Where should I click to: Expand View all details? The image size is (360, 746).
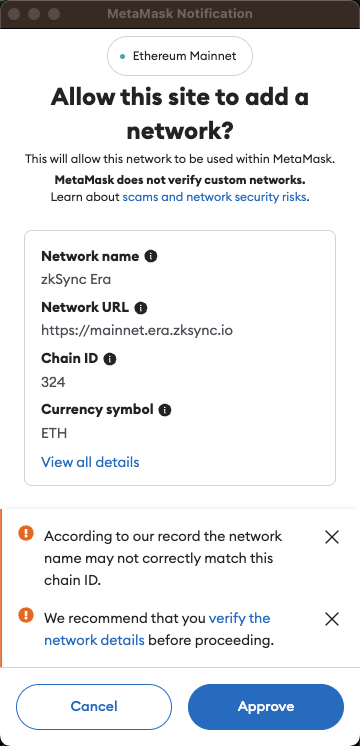pos(90,462)
